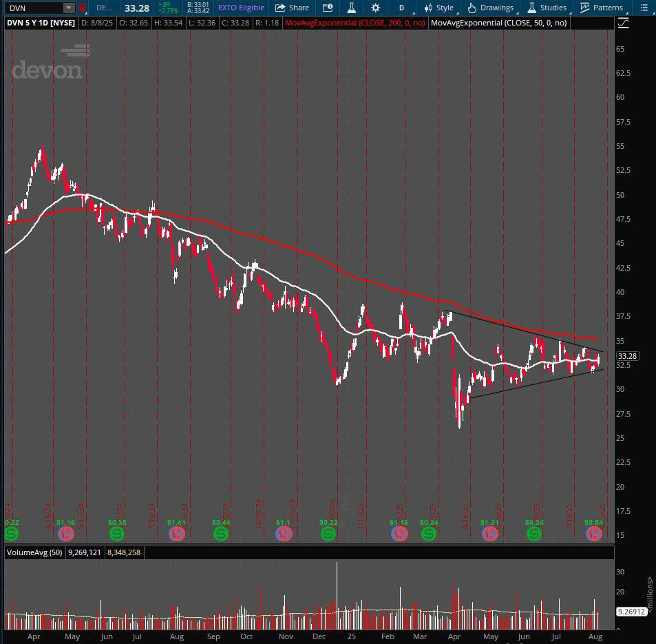Click the $0.35 dividend icon
This screenshot has height=644, width=656.
117,534
